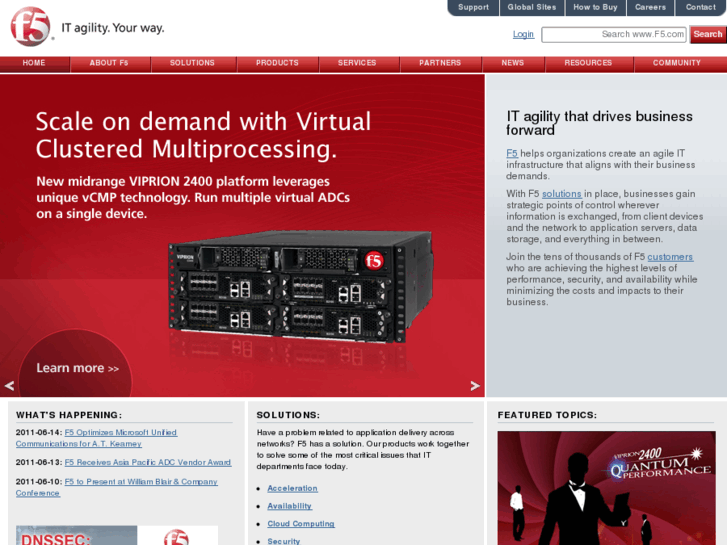This screenshot has height=545, width=727.
Task: Click the F5 logo in the header
Action: 30,27
